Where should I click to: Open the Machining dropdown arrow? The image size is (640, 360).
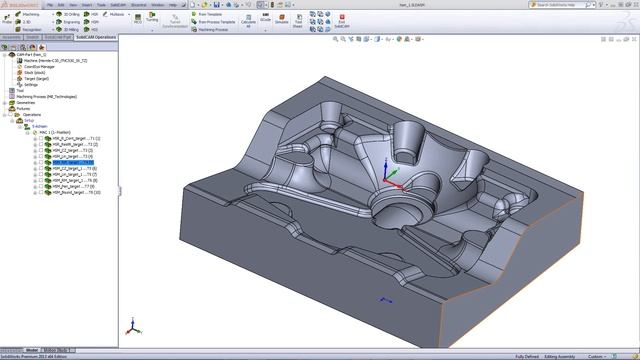tap(53, 14)
